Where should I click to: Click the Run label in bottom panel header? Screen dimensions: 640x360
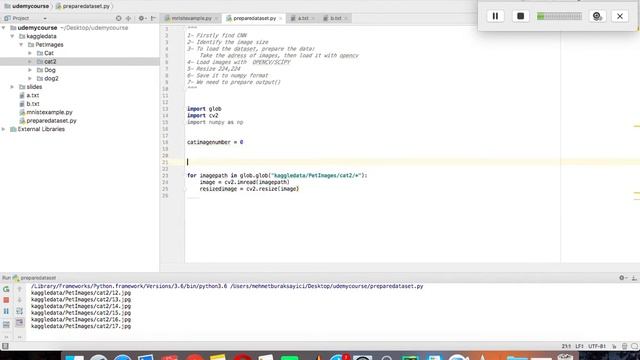pos(6,278)
